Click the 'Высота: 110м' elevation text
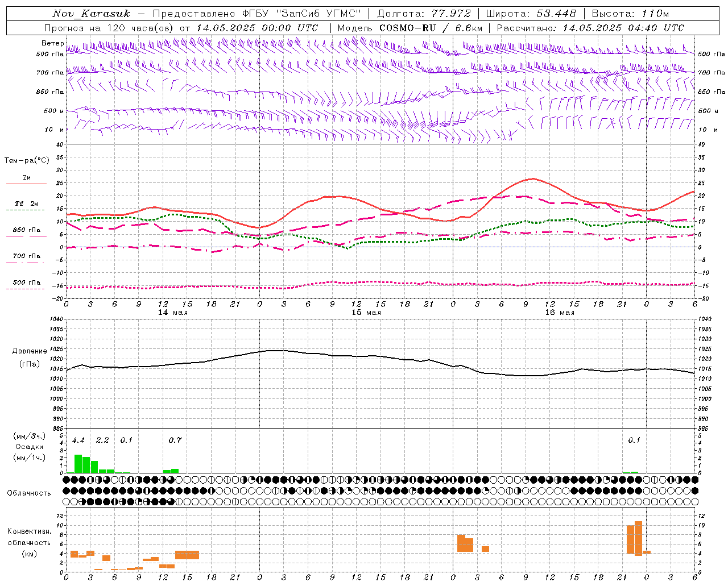The width and height of the screenshot is (728, 582). click(630, 14)
